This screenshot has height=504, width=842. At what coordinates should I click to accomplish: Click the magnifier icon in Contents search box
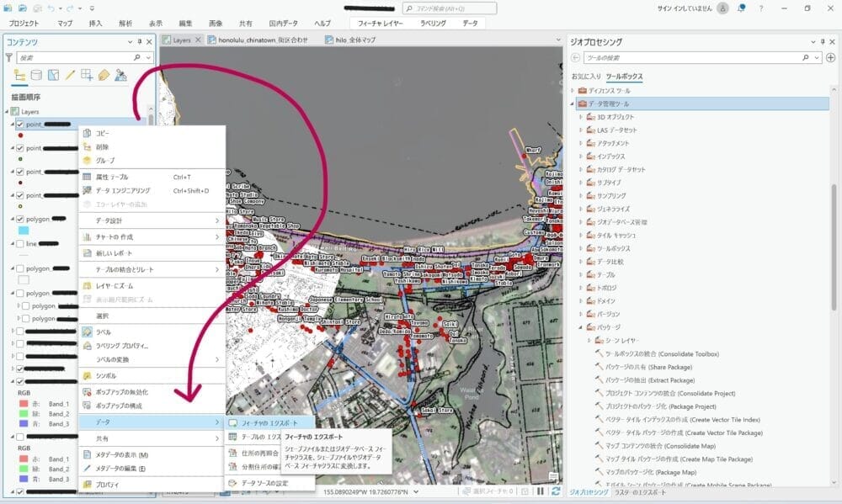137,57
